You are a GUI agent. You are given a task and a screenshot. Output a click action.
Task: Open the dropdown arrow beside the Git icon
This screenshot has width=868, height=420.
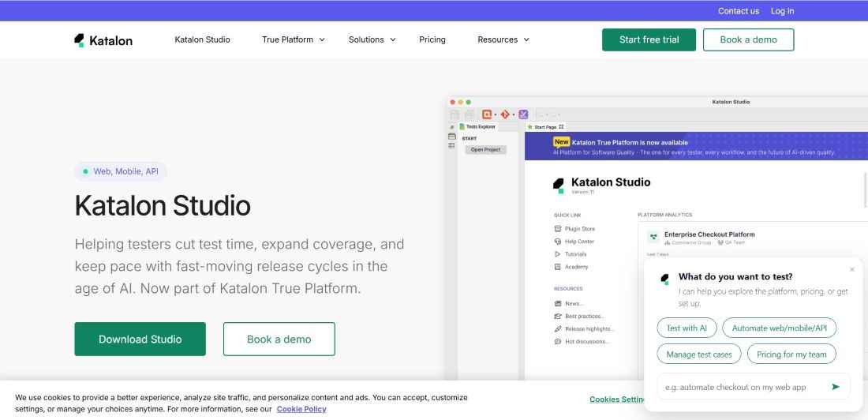[x=513, y=114]
